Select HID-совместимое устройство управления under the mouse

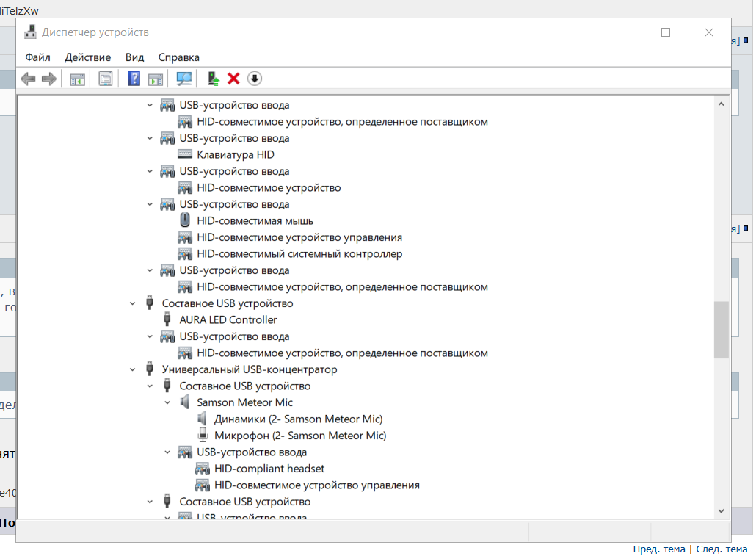(x=299, y=237)
